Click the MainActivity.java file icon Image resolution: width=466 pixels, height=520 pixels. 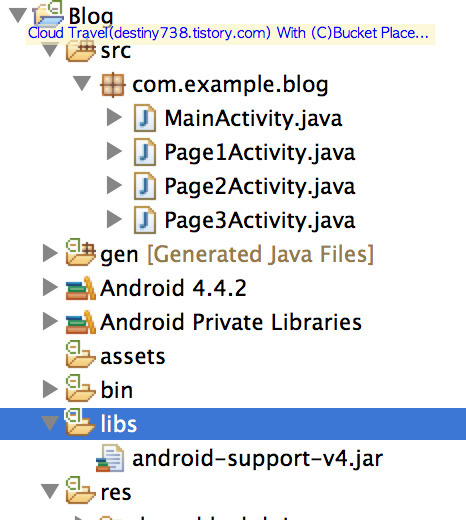click(145, 118)
